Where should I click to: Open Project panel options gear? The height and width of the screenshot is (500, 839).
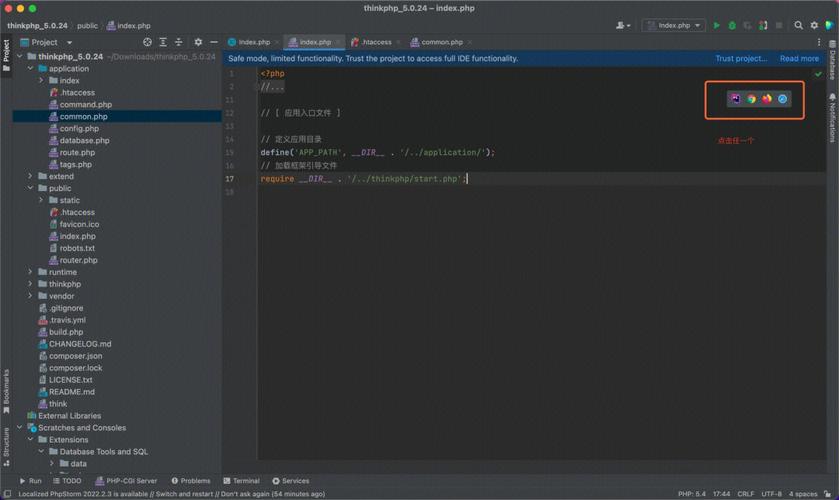(198, 42)
